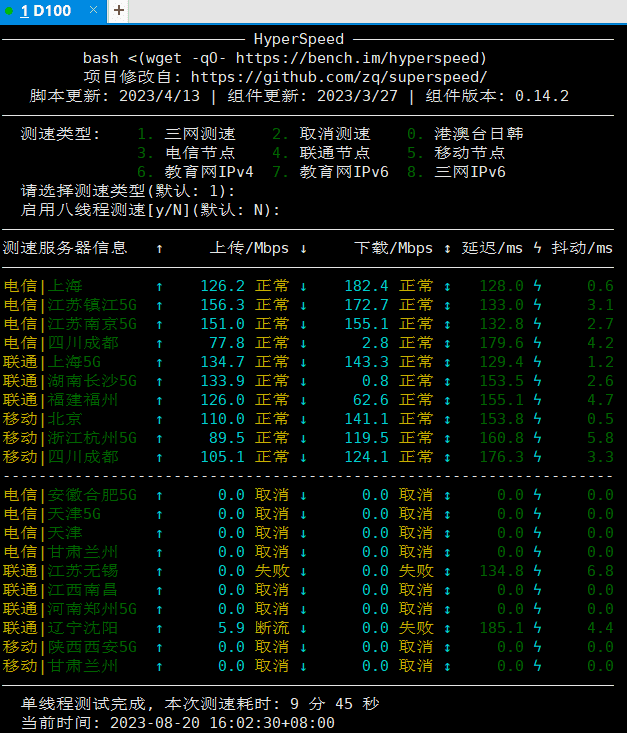Click option 6 教育网IPv4

tap(195, 172)
